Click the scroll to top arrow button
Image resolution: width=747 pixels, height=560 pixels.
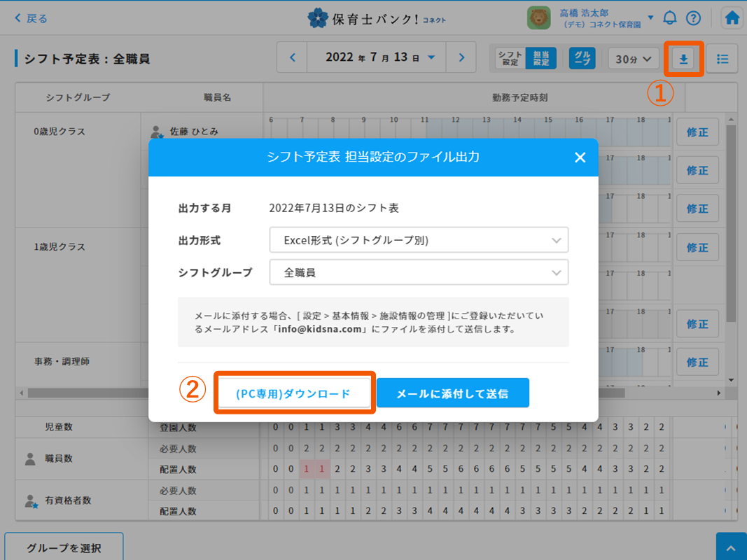pyautogui.click(x=731, y=547)
